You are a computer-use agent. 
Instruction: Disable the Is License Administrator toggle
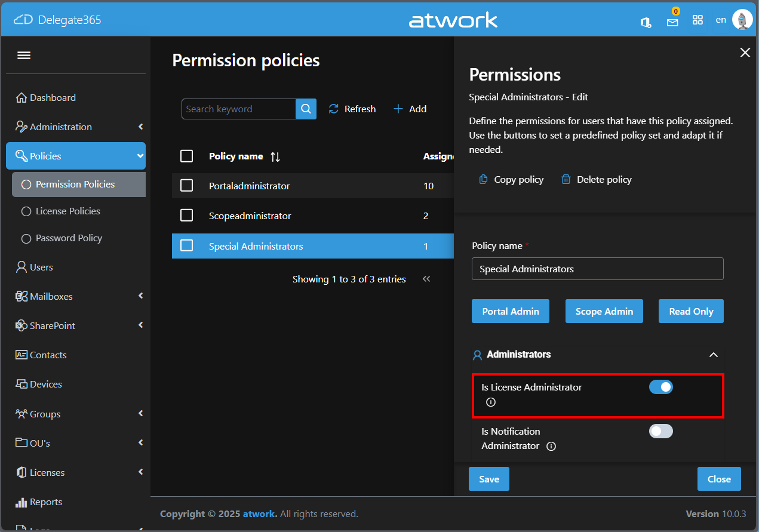(661, 387)
